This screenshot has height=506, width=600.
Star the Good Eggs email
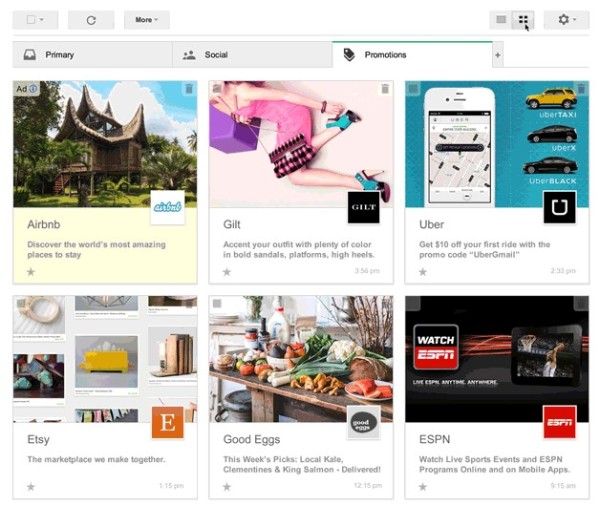coord(227,487)
